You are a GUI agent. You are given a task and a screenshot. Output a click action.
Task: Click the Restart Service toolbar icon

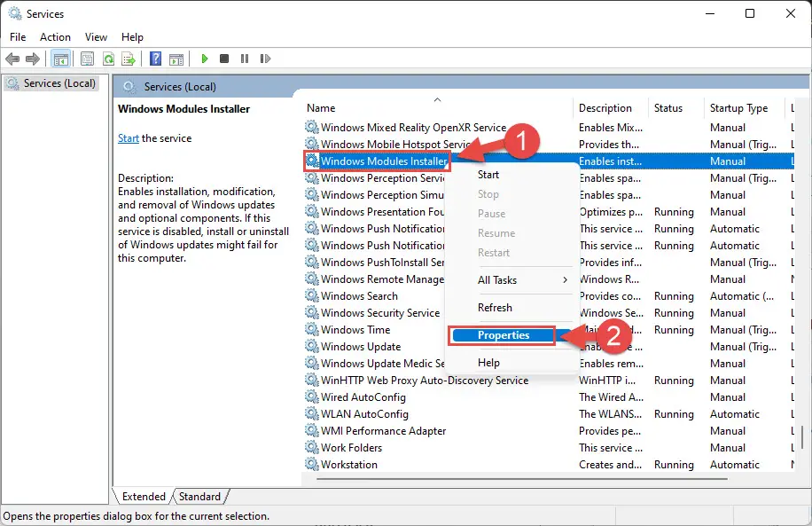(x=265, y=59)
